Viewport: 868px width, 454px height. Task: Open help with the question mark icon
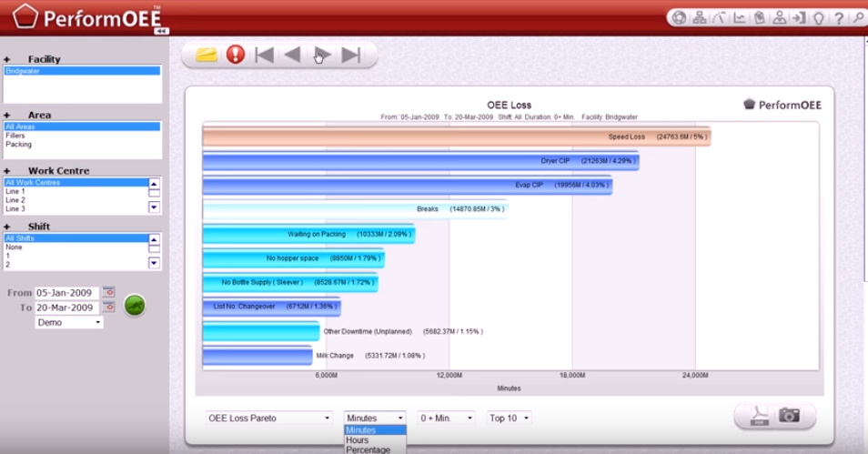[x=839, y=17]
